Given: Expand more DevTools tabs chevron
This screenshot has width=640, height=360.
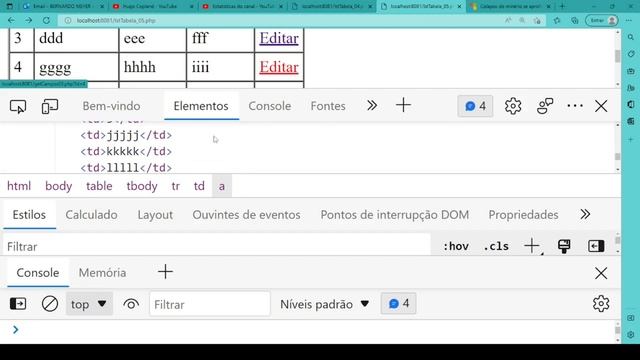Looking at the screenshot, I should (x=371, y=106).
